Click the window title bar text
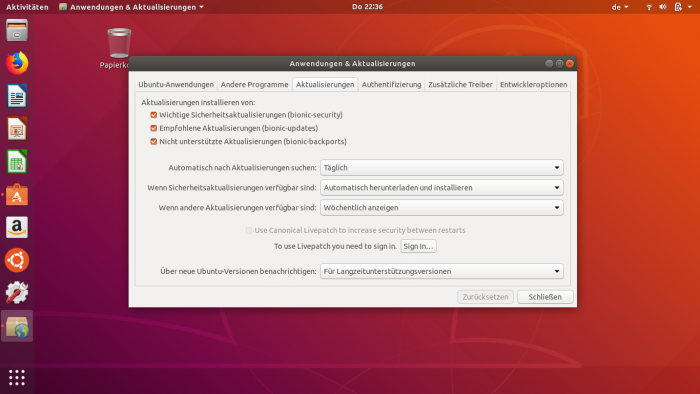Viewport: 700px width, 394px height. coord(352,63)
